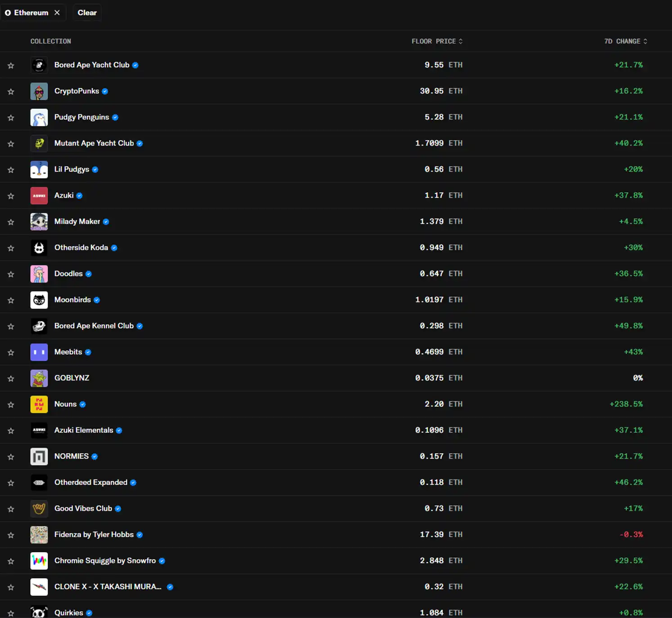This screenshot has height=618, width=672.
Task: Open Chromie Squiggle by Snowfro link
Action: (x=105, y=561)
